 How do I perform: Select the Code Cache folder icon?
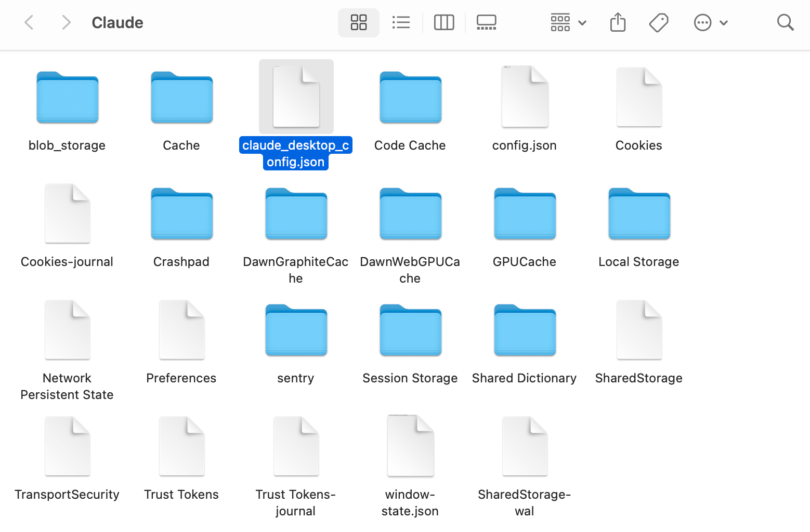coord(411,97)
